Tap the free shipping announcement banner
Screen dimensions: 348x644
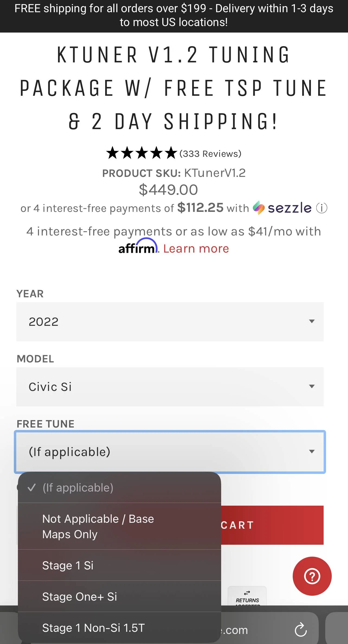coord(174,16)
